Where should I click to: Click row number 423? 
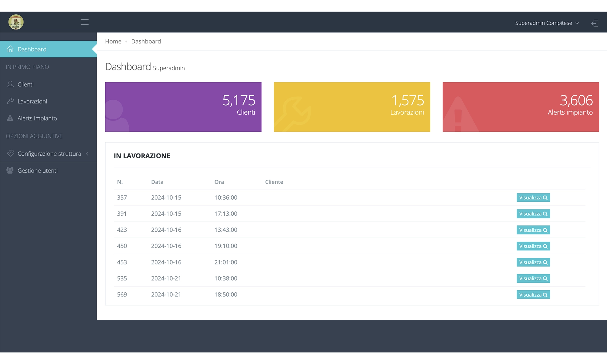(x=122, y=230)
